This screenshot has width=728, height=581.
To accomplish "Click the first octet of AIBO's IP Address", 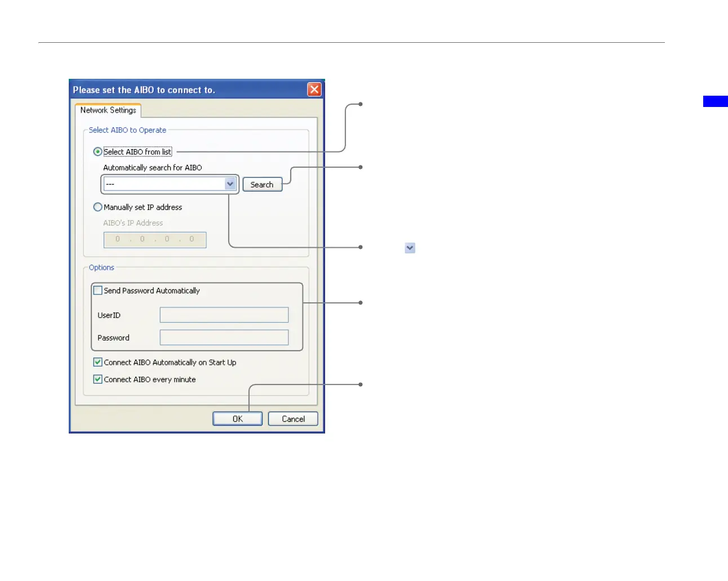I will click(x=118, y=239).
